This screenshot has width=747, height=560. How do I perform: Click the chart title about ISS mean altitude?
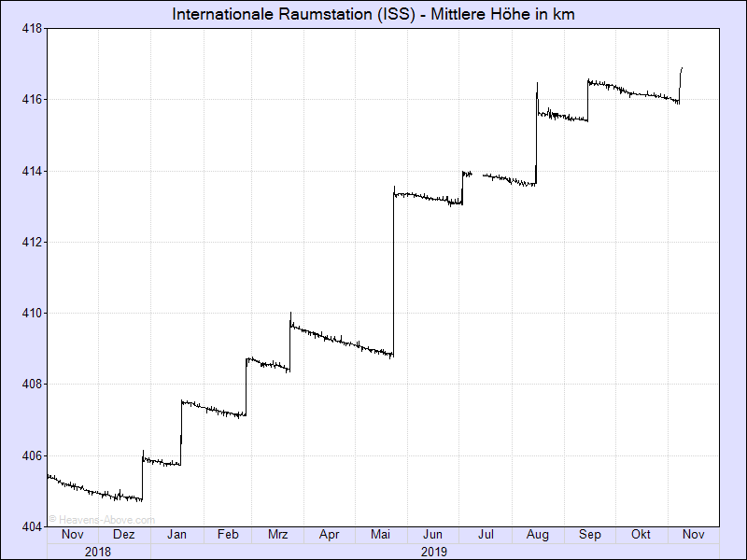point(373,15)
